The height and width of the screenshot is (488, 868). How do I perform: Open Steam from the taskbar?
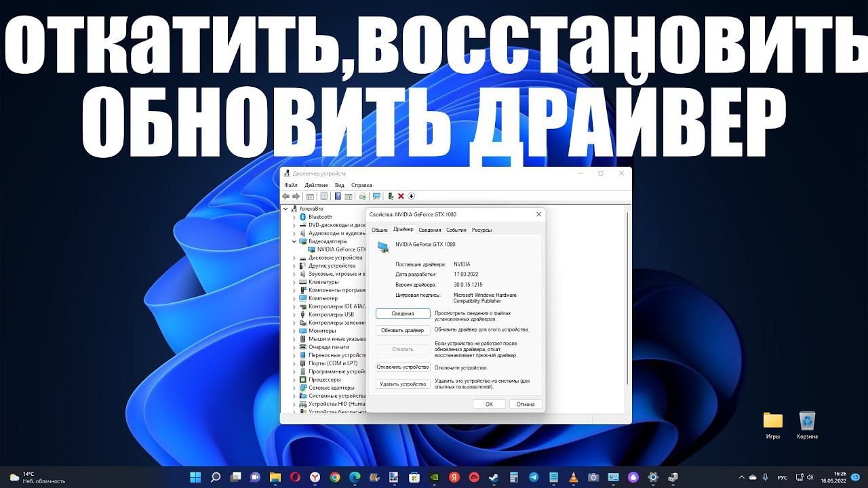pyautogui.click(x=494, y=477)
